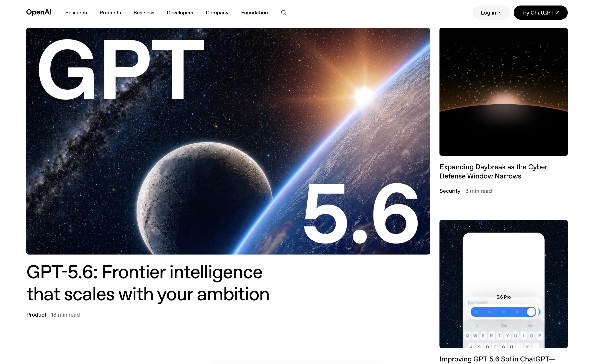Click the Try ChatGPT button
Image resolution: width=600 pixels, height=364 pixels.
pyautogui.click(x=540, y=13)
